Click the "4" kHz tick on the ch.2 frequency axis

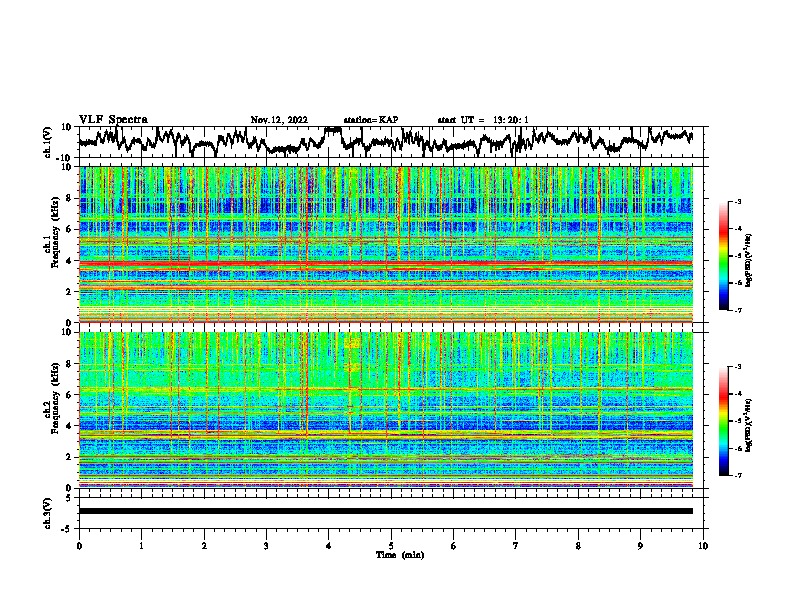tap(70, 426)
